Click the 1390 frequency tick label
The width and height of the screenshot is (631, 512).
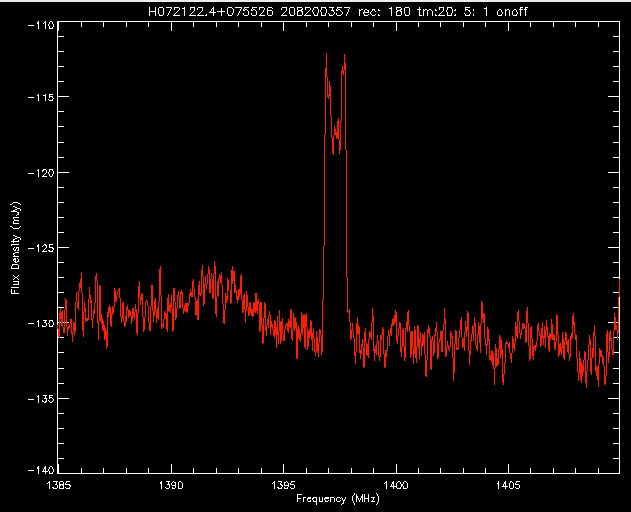pyautogui.click(x=171, y=485)
